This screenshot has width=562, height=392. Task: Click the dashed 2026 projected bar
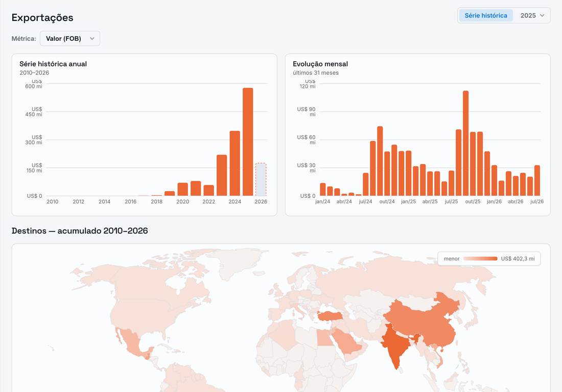[x=261, y=179]
